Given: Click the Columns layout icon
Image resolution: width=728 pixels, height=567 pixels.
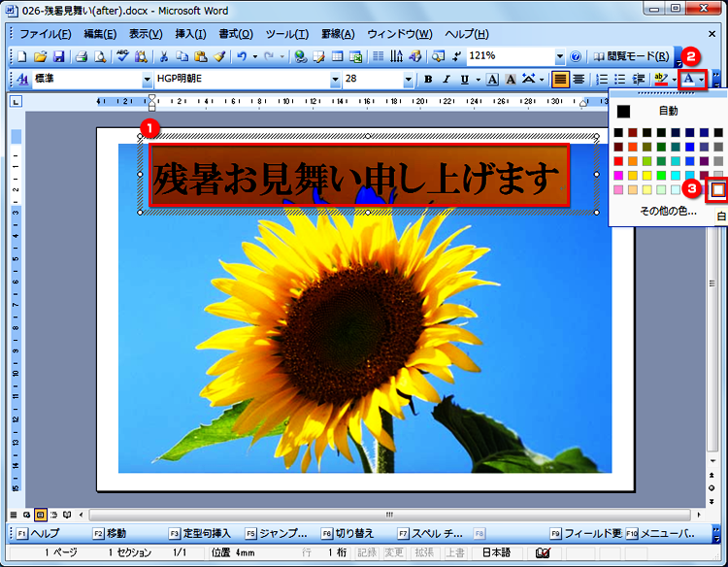Looking at the screenshot, I should [378, 56].
